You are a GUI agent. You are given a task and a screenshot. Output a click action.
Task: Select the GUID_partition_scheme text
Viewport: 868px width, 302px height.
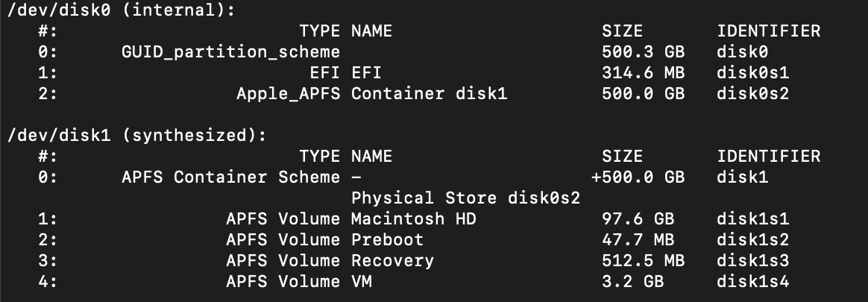click(x=230, y=52)
